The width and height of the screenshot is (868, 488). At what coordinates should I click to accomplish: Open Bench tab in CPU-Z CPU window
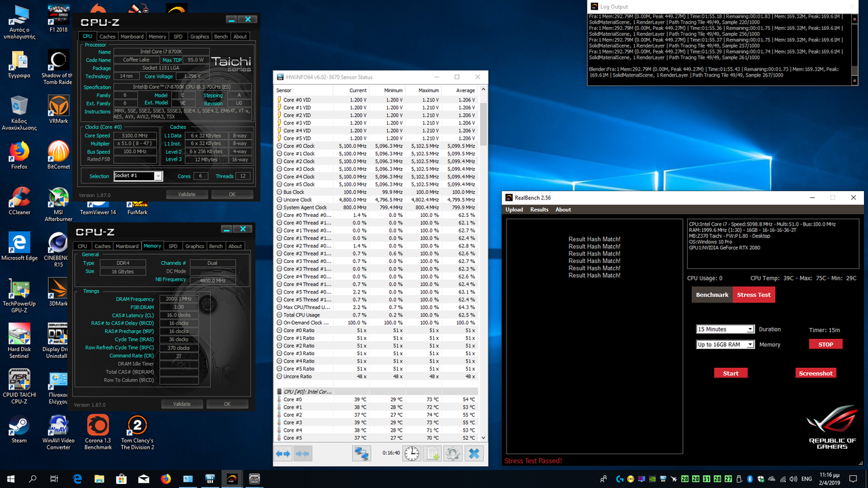(x=221, y=37)
